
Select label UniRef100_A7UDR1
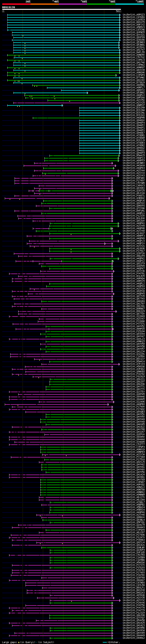[x=134, y=135]
